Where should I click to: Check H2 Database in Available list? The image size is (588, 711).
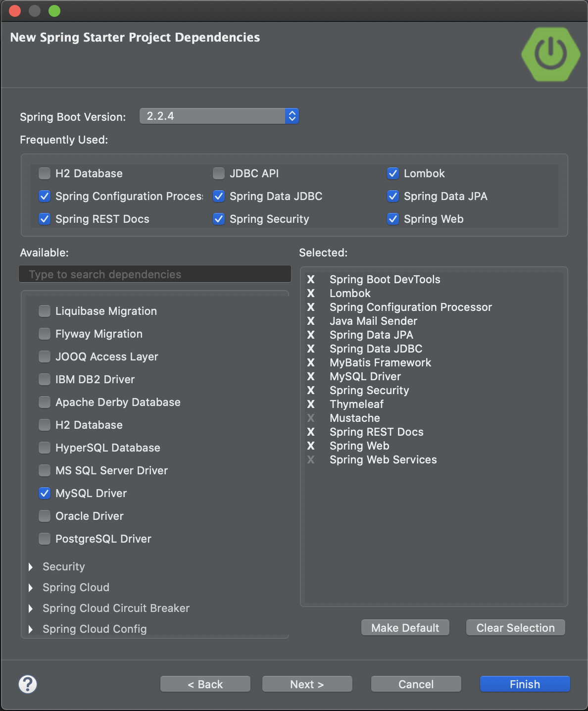[45, 425]
